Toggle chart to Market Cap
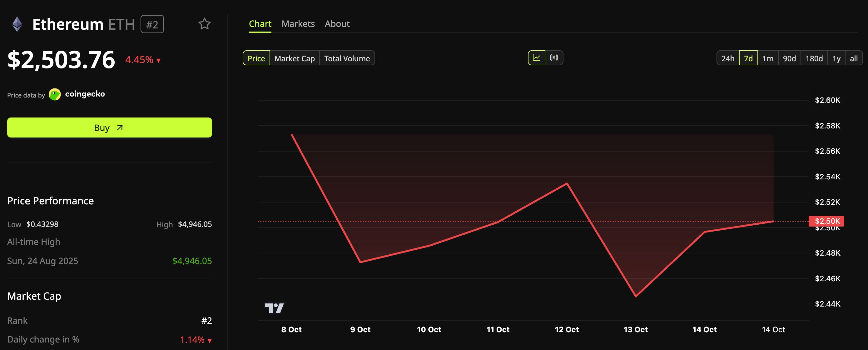This screenshot has height=350, width=868. tap(295, 58)
